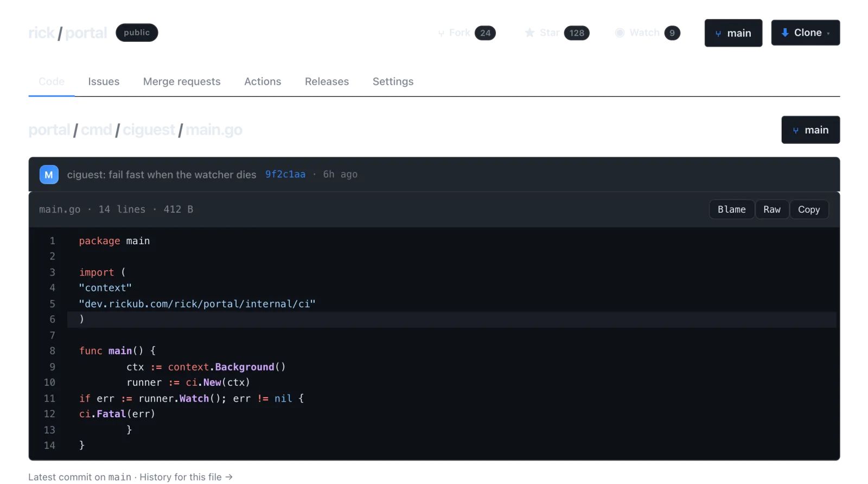Image resolution: width=868 pixels, height=484 pixels.
Task: Open the main branch selector in header
Action: (x=733, y=33)
